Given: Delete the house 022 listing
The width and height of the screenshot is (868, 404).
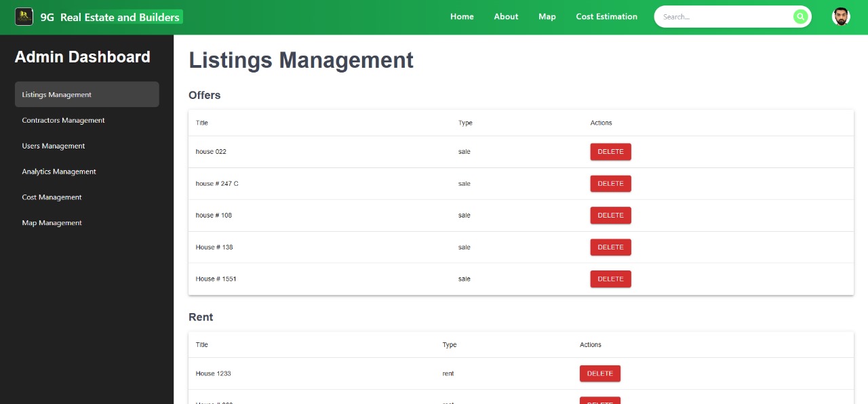Looking at the screenshot, I should 610,152.
